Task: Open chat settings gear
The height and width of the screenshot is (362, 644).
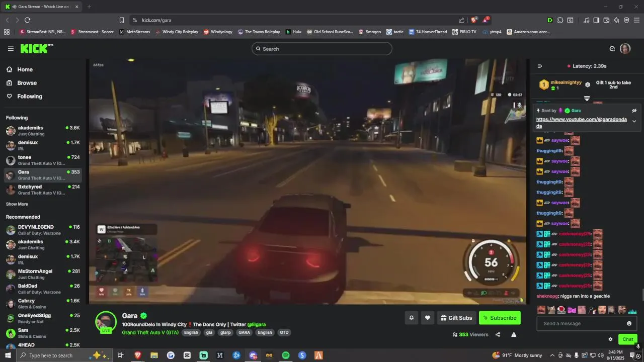Action: pyautogui.click(x=610, y=339)
